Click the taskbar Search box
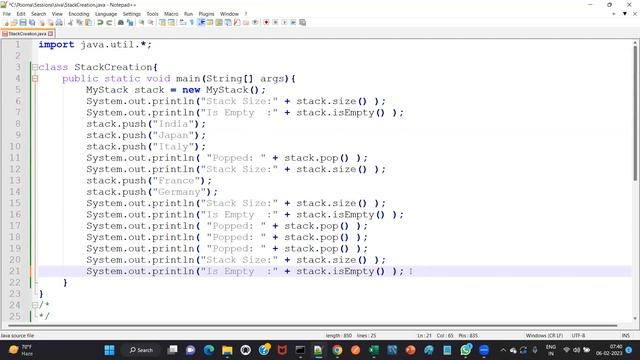This screenshot has height=360, width=640. pos(141,350)
